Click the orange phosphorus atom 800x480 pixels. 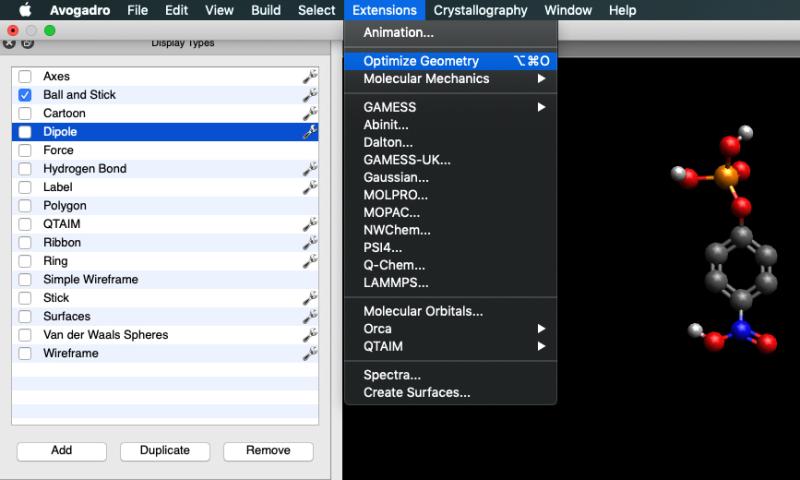point(726,178)
